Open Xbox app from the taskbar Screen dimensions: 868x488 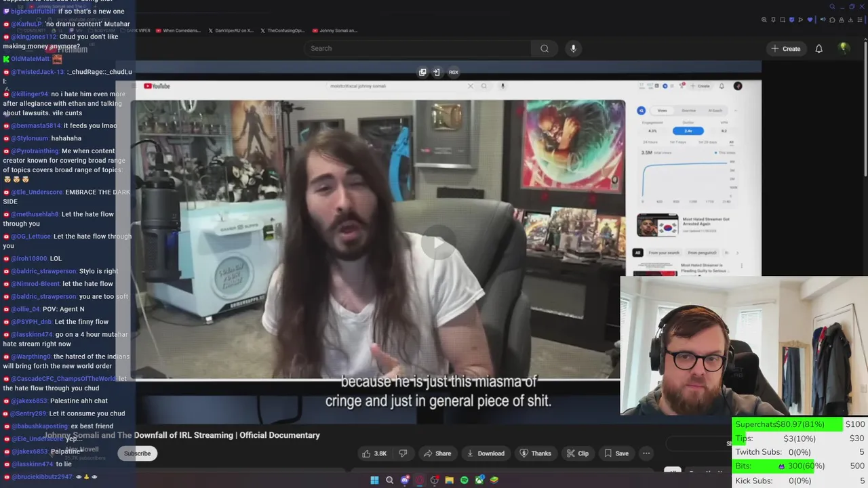[479, 480]
